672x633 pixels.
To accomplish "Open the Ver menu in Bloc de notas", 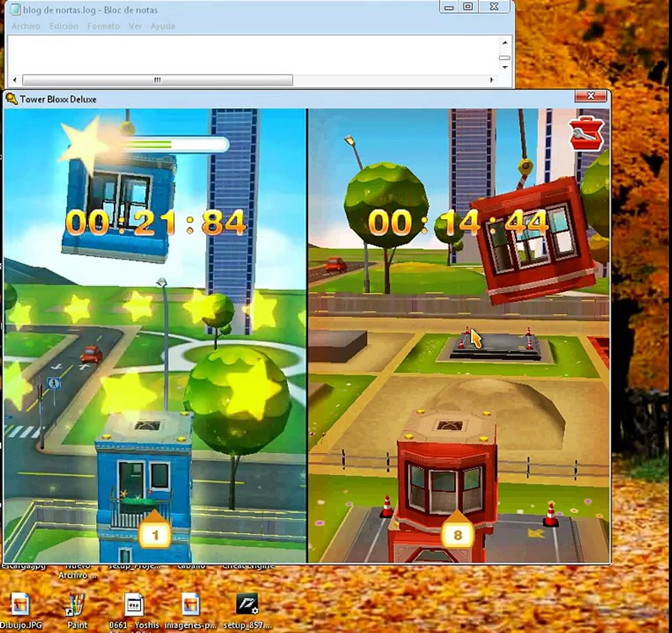I will [135, 26].
